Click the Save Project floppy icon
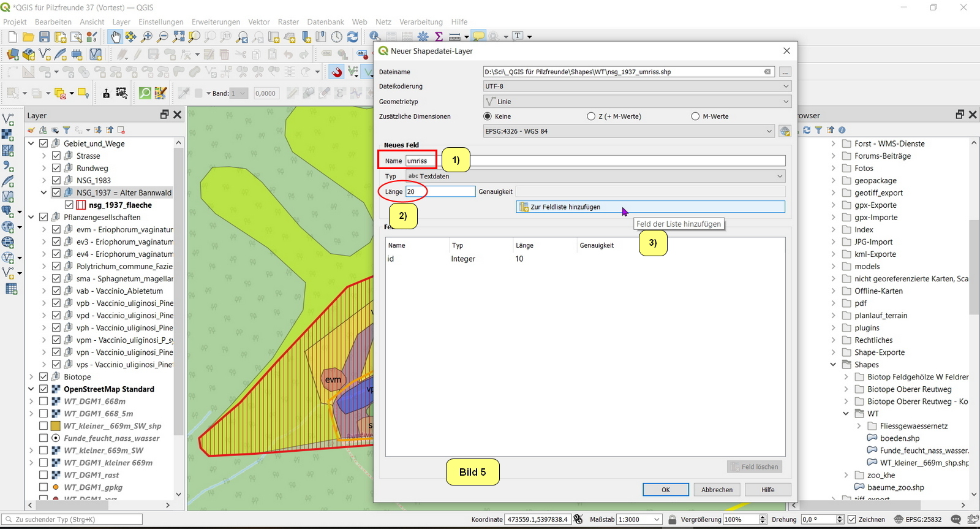 pos(44,37)
